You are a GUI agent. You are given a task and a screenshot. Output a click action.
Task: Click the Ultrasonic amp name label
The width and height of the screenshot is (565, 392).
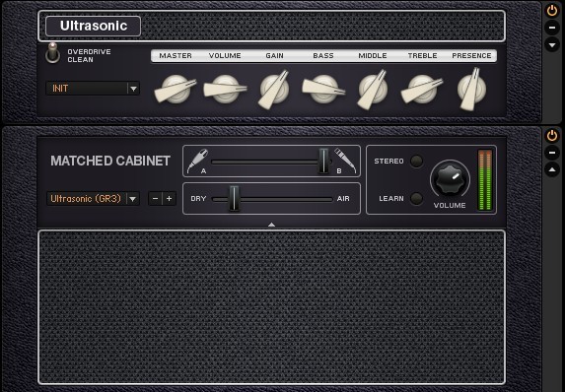pos(94,26)
